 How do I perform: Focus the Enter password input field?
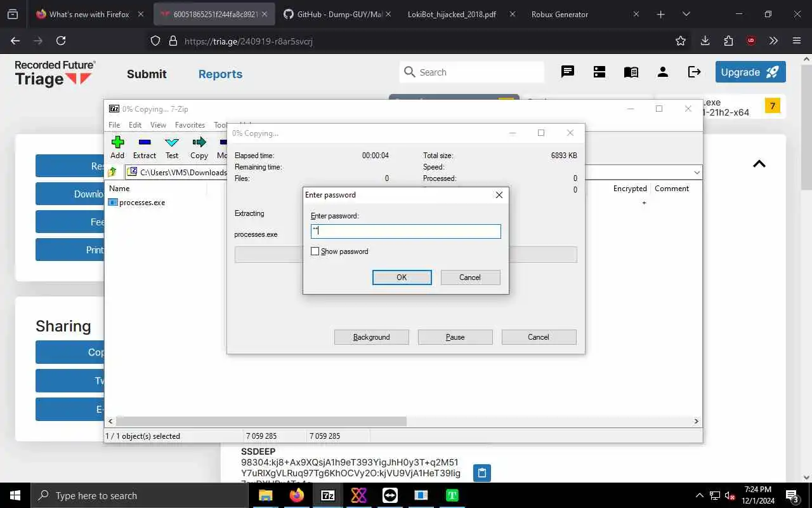(405, 231)
